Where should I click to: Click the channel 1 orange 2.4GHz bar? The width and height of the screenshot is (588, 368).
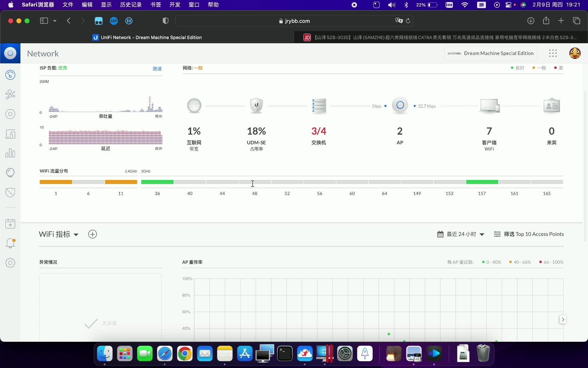coord(56,182)
